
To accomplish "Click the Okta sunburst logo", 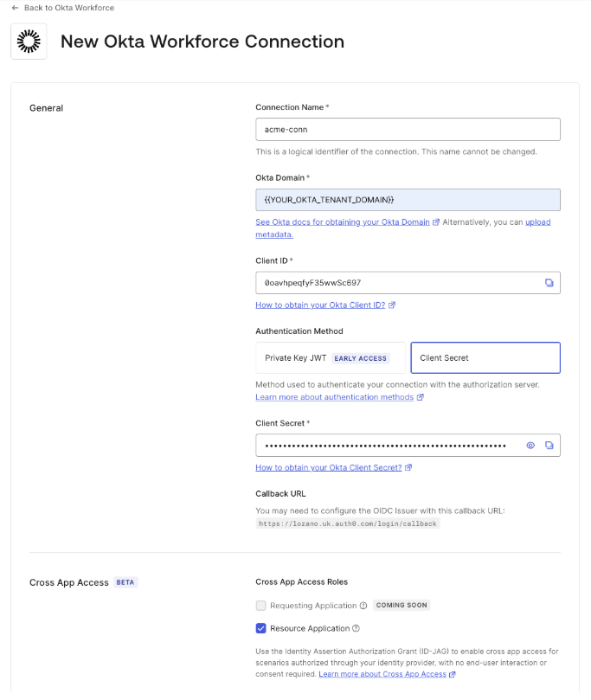I will (x=29, y=42).
